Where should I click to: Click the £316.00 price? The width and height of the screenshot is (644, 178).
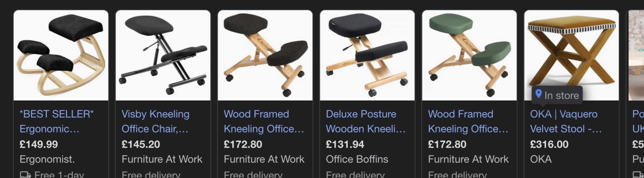tap(549, 144)
